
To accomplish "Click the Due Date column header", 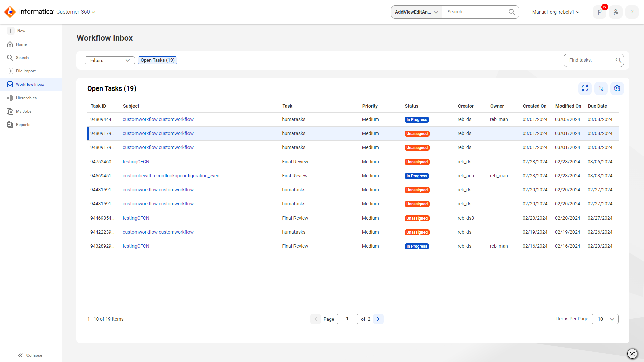I will (597, 106).
